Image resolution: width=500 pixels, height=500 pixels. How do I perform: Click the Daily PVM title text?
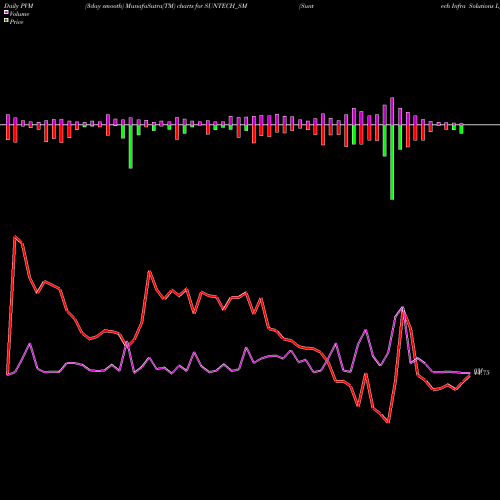coord(19,6)
